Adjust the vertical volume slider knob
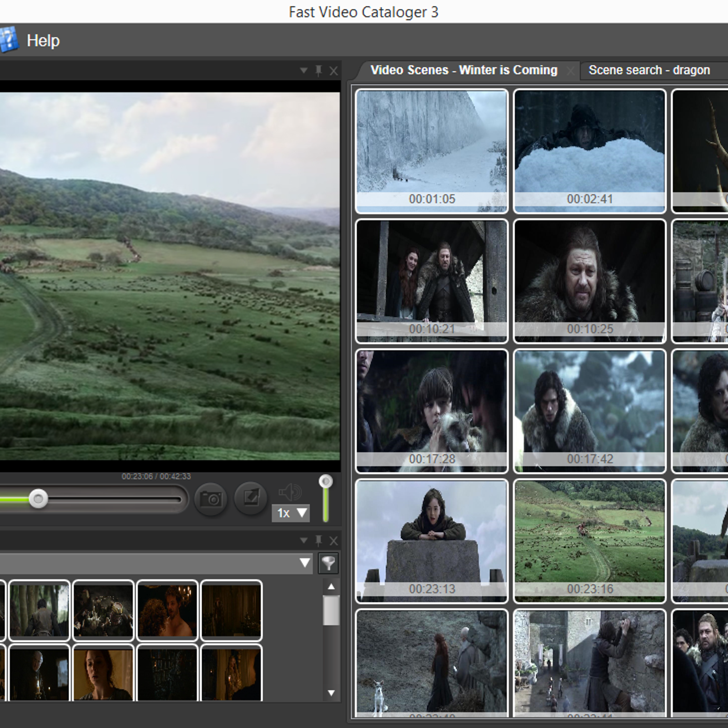The image size is (728, 728). point(325,481)
